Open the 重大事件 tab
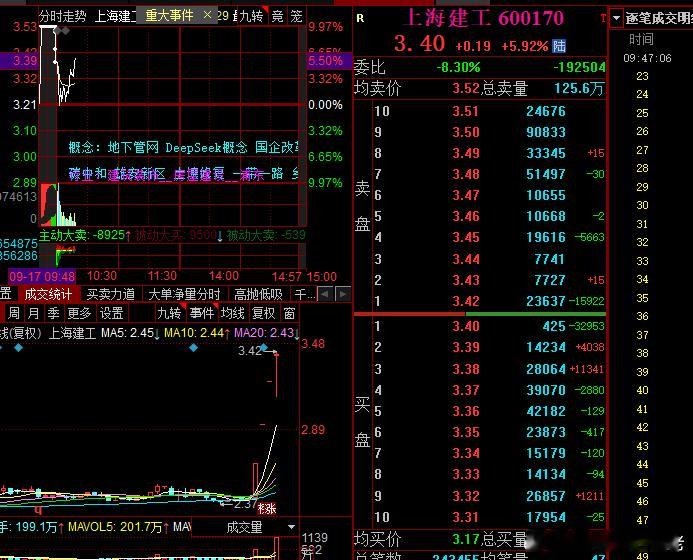This screenshot has width=693, height=560. 170,16
